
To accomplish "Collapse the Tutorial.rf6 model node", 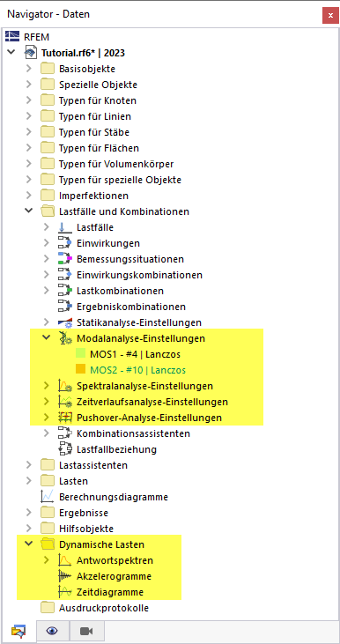I will point(11,53).
